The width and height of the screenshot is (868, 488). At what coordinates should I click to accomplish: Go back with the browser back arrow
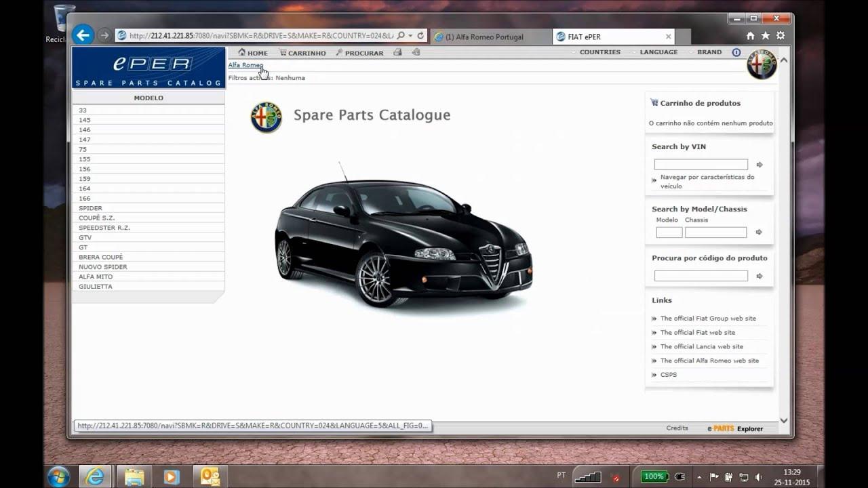click(83, 35)
